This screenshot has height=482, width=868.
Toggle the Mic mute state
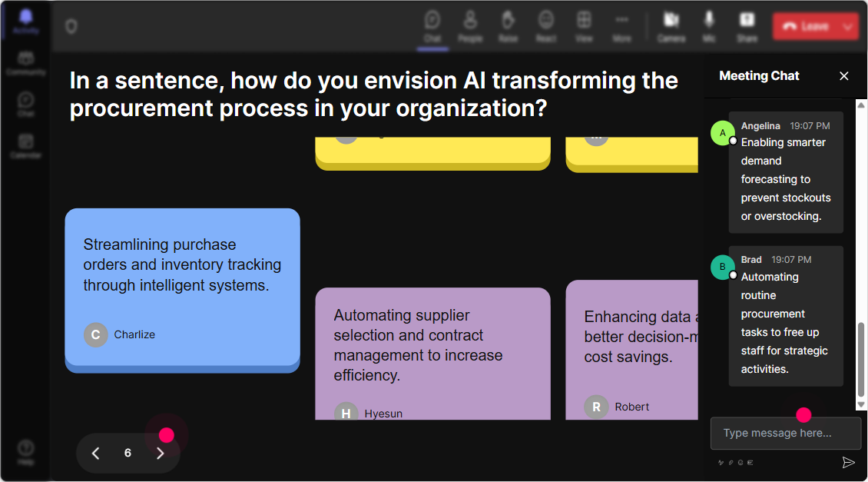point(709,27)
